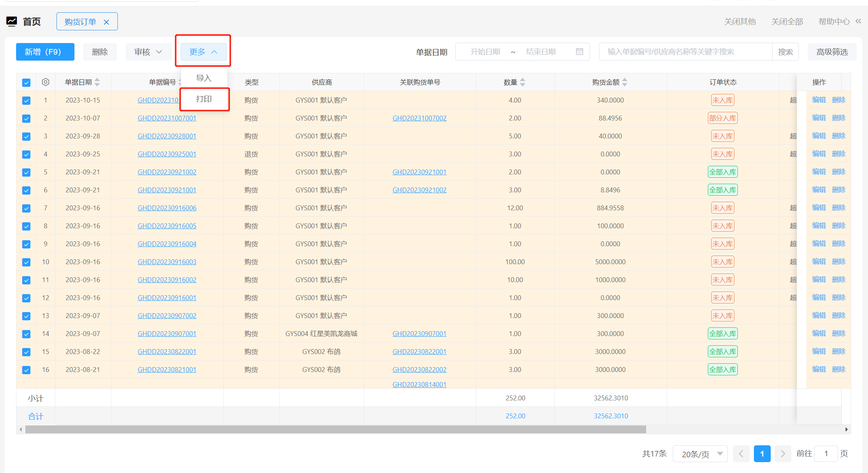Close the 购货订单 tab with X
The height and width of the screenshot is (473, 868).
coord(107,22)
